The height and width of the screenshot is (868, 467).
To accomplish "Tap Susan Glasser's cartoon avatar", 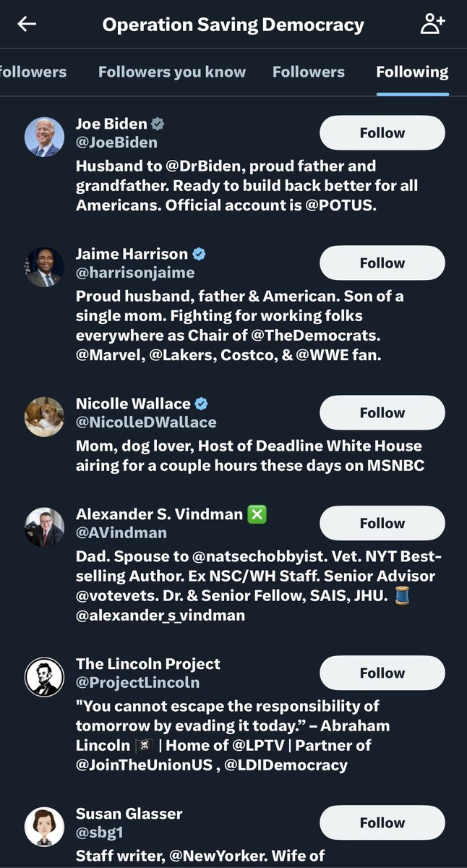I will coord(45,827).
